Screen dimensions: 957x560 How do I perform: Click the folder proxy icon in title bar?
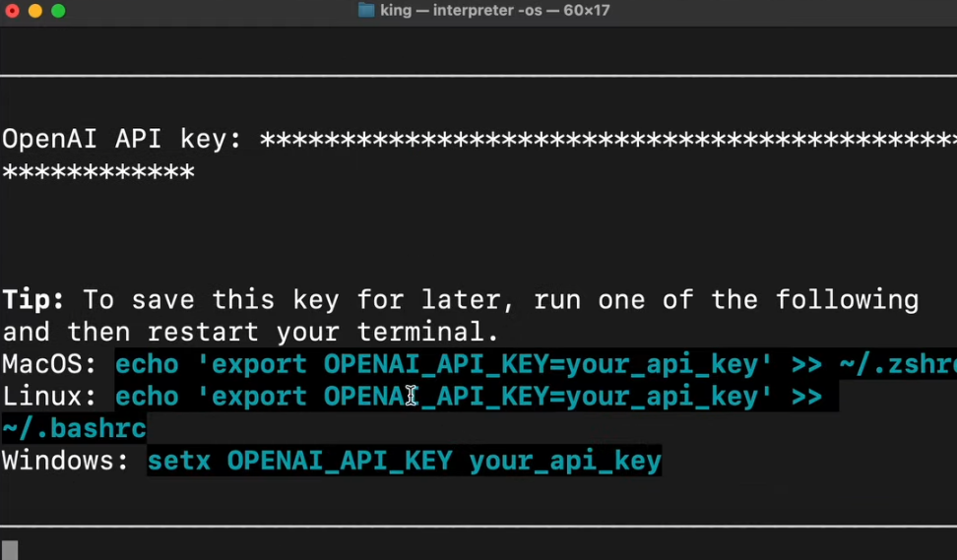coord(366,11)
